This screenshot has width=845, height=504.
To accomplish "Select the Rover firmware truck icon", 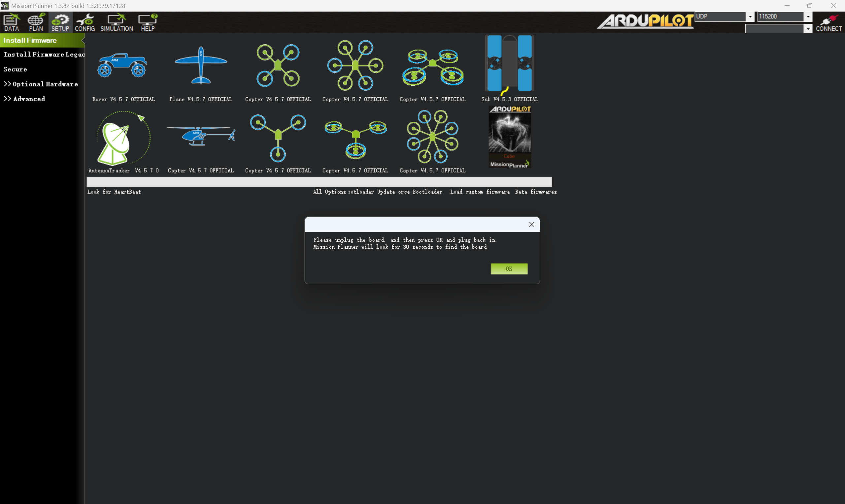I will [122, 65].
